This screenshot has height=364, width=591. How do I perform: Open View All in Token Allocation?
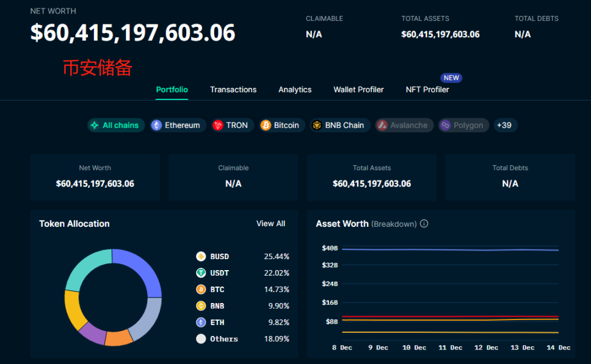(270, 224)
